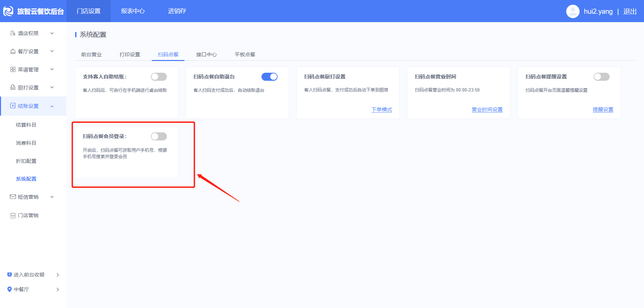Click 退出 to log out
The width and height of the screenshot is (644, 308).
coord(630,11)
